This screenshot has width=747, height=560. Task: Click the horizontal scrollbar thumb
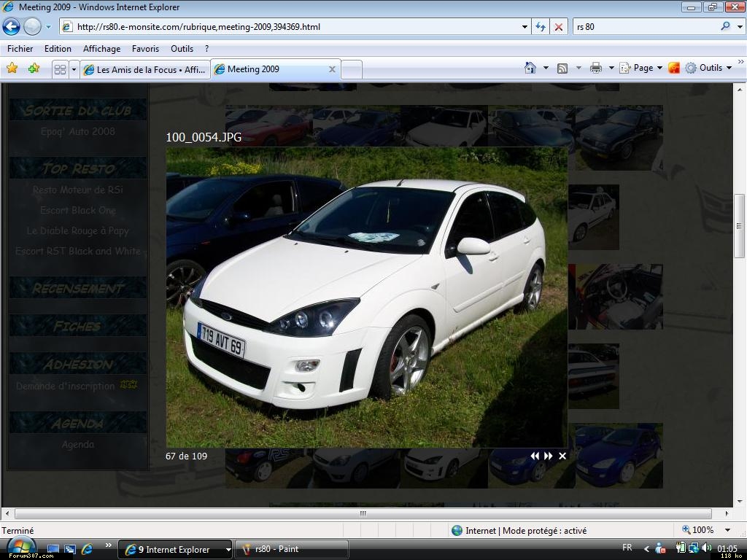(x=363, y=513)
